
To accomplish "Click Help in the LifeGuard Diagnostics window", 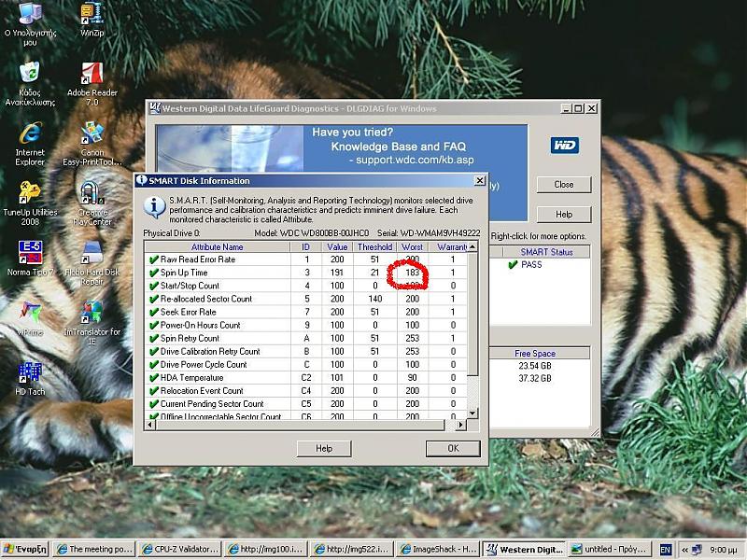I will point(564,215).
